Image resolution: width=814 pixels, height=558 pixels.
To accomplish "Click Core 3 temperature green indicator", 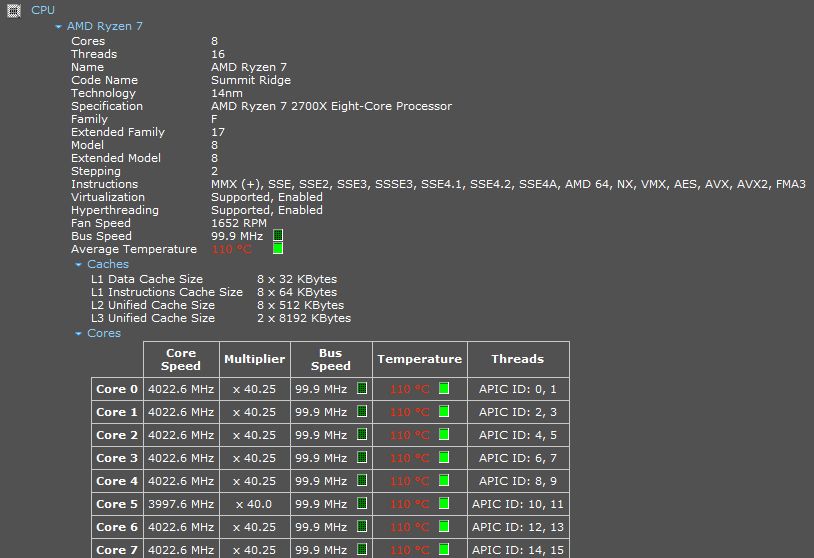I will click(444, 457).
